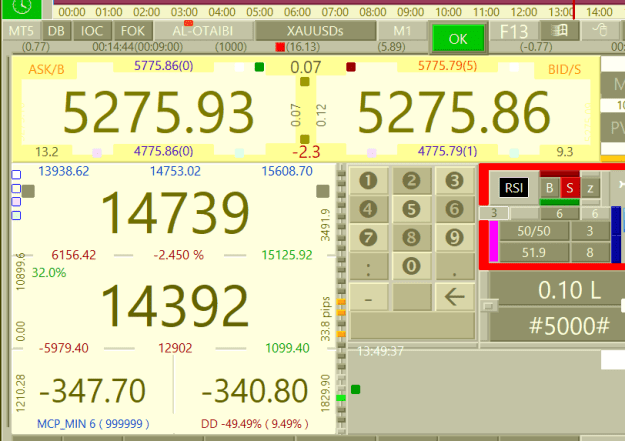Click the gray square right of 14739
Image resolution: width=625 pixels, height=441 pixels.
[x=323, y=191]
